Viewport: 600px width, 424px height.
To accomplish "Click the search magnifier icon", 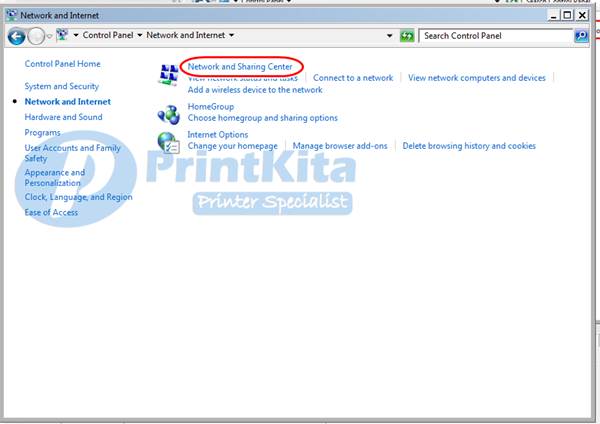I will pyautogui.click(x=581, y=36).
